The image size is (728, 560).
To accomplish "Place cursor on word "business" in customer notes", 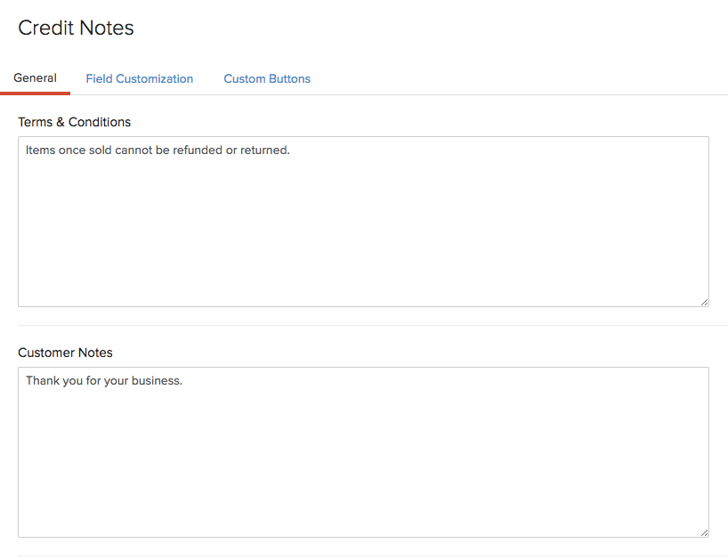I will tap(156, 381).
